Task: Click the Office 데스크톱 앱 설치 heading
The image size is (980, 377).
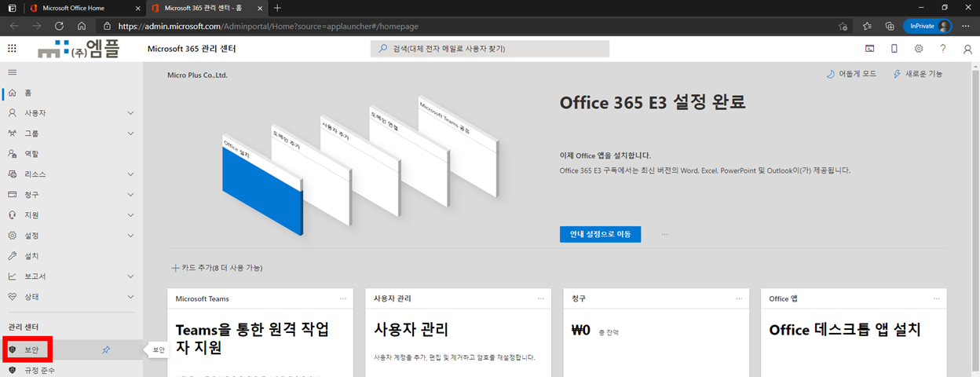Action: coord(845,330)
